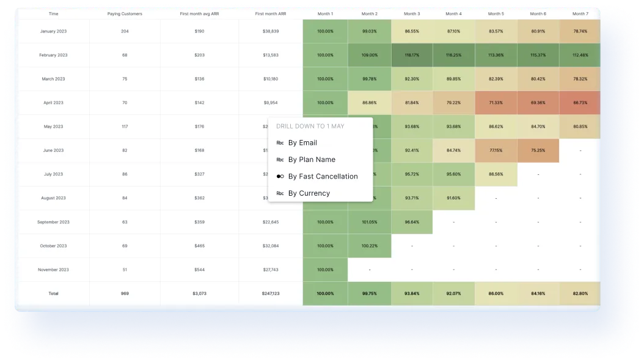Click the Time column header
This screenshot has height=362, width=644.
click(54, 13)
